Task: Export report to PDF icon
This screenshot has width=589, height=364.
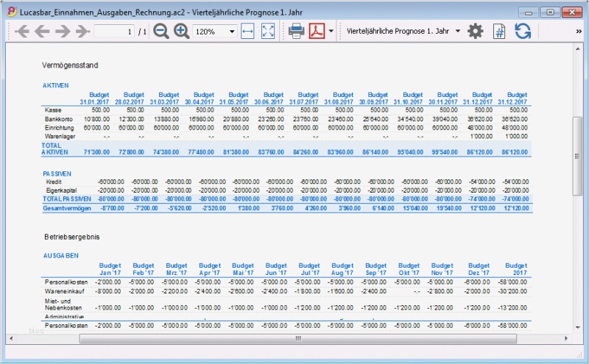Action: (x=317, y=31)
